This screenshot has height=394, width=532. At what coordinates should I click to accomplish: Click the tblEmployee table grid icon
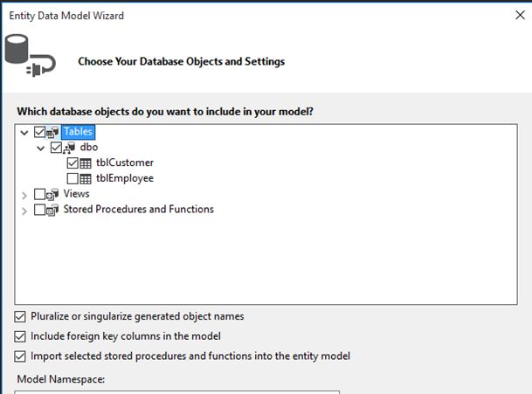86,178
